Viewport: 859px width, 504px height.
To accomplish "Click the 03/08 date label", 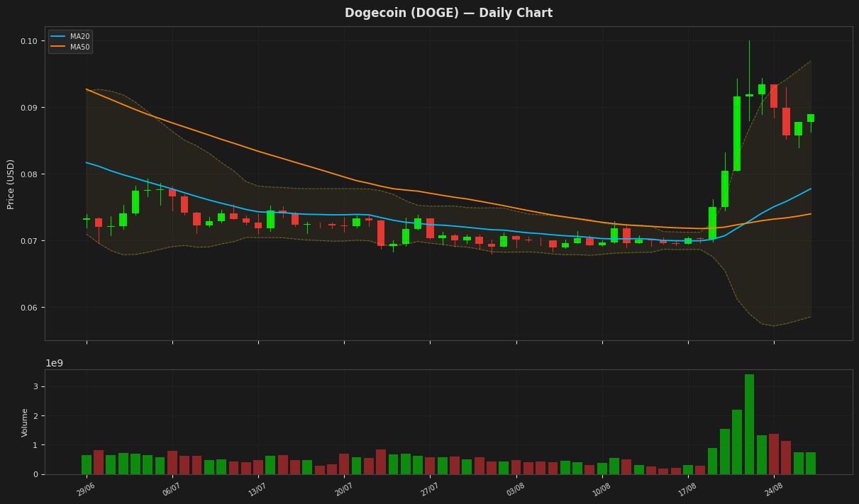I will [516, 489].
